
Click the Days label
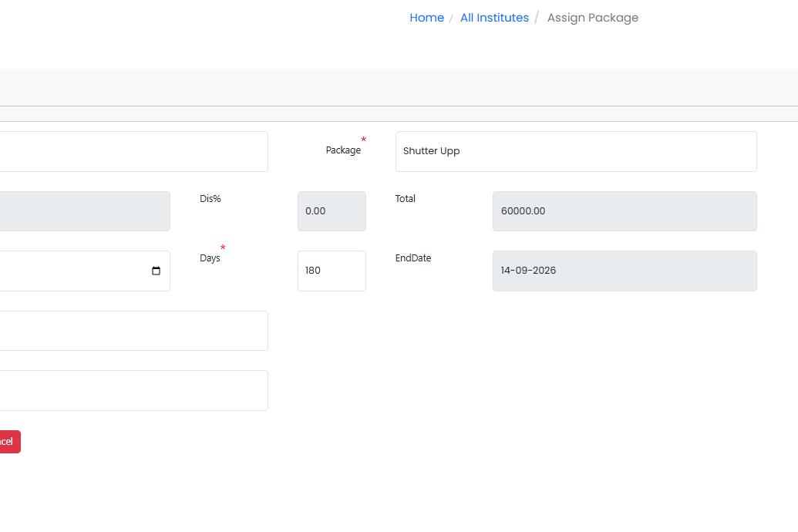pos(210,258)
